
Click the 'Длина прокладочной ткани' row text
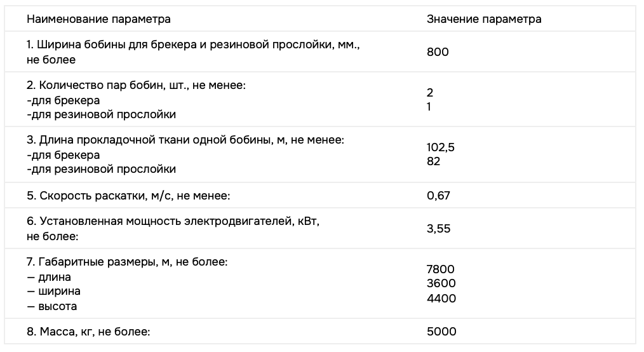pos(185,140)
